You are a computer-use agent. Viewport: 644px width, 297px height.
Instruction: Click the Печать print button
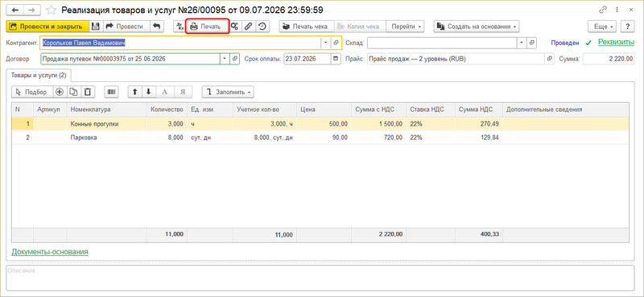point(207,27)
